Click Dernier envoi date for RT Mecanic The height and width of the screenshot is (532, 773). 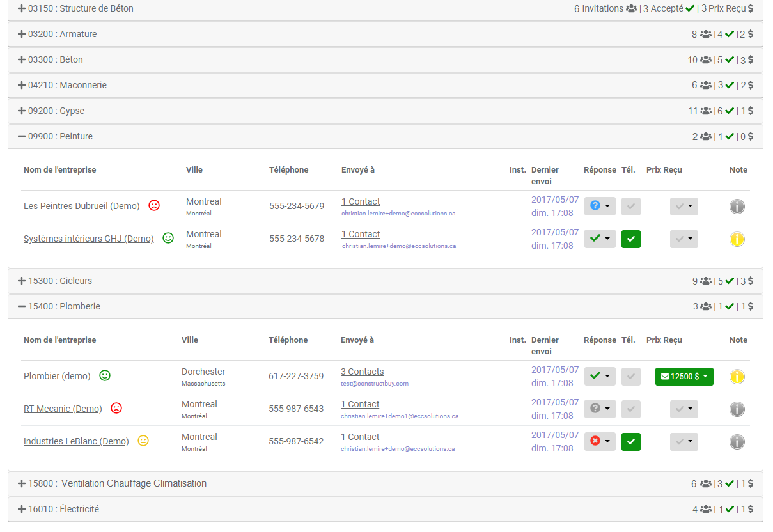click(555, 409)
